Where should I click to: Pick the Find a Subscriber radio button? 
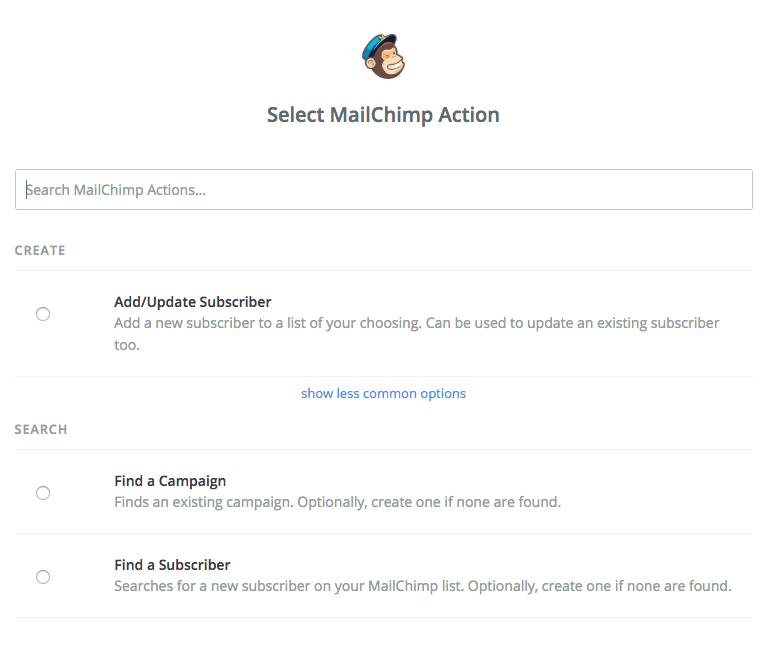pyautogui.click(x=43, y=577)
